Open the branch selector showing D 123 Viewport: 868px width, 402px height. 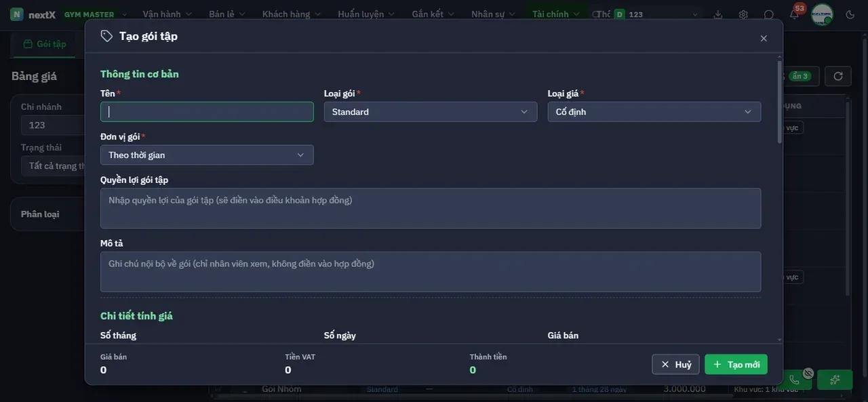click(x=656, y=14)
